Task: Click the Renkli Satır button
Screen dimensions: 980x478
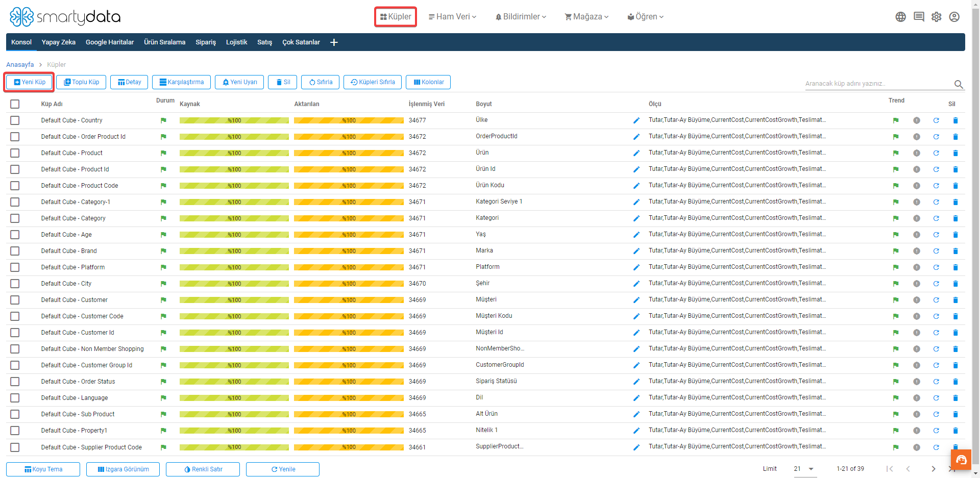Action: tap(203, 469)
